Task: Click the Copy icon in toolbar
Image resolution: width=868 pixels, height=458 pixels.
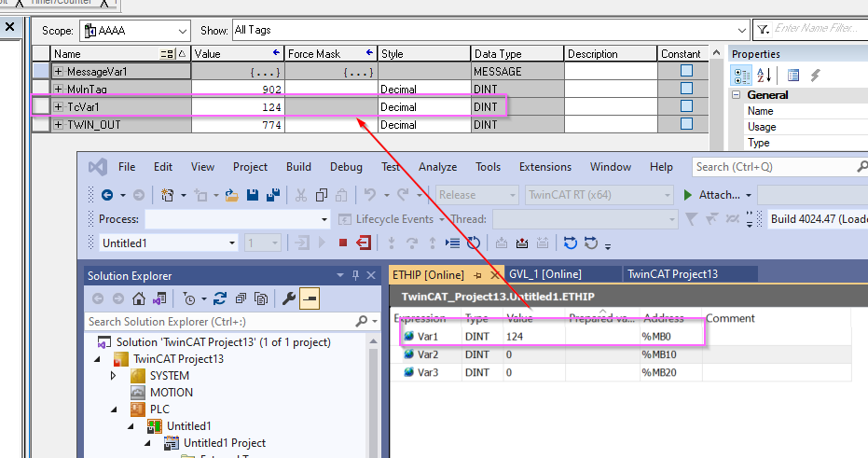Action: point(321,195)
